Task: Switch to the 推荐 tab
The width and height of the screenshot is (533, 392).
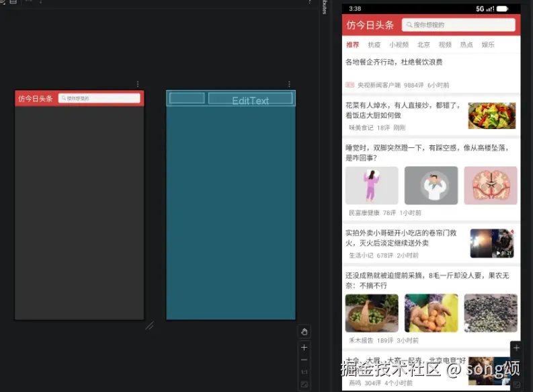Action: [x=352, y=44]
